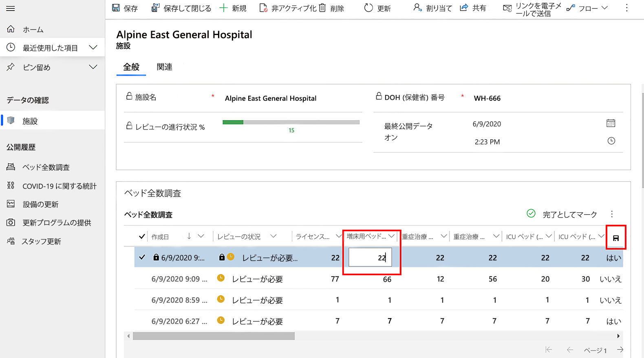
Task: Click the cell showing 77
Action: (335, 279)
